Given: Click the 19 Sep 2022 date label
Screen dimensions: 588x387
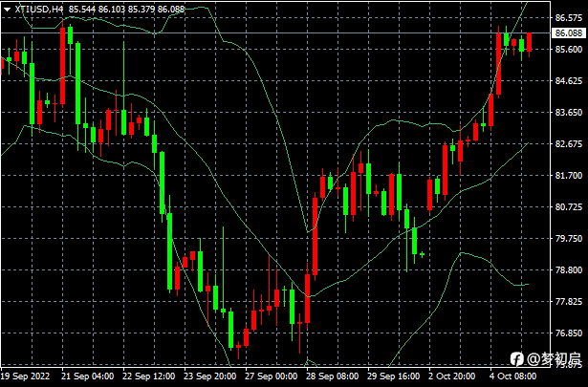Looking at the screenshot, I should [25, 376].
